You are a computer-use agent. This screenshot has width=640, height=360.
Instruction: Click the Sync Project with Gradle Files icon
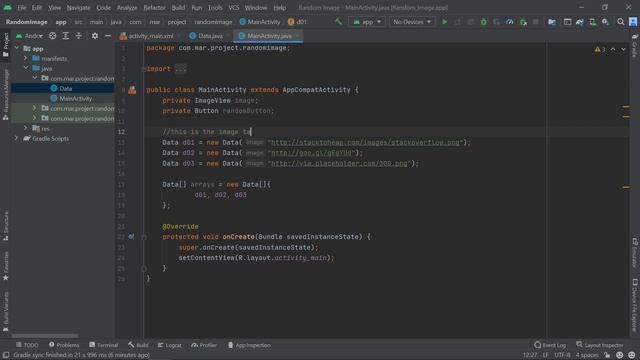(580, 22)
